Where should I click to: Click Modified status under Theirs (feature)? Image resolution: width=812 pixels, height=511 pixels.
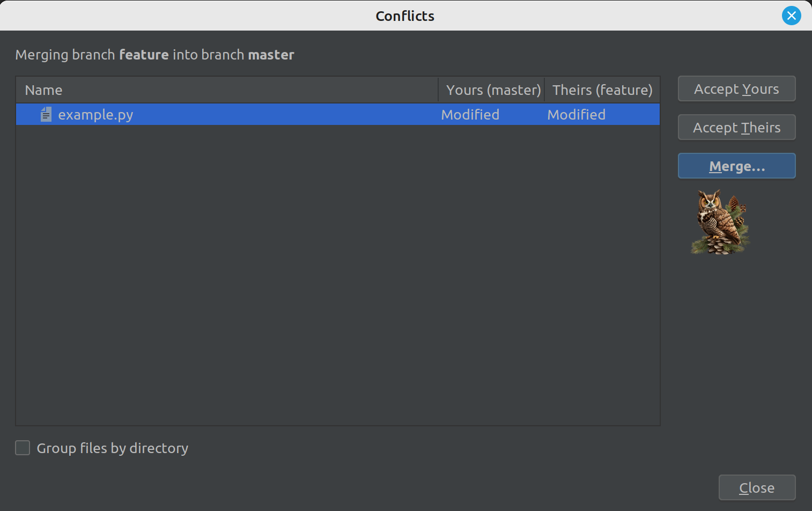[x=576, y=115]
